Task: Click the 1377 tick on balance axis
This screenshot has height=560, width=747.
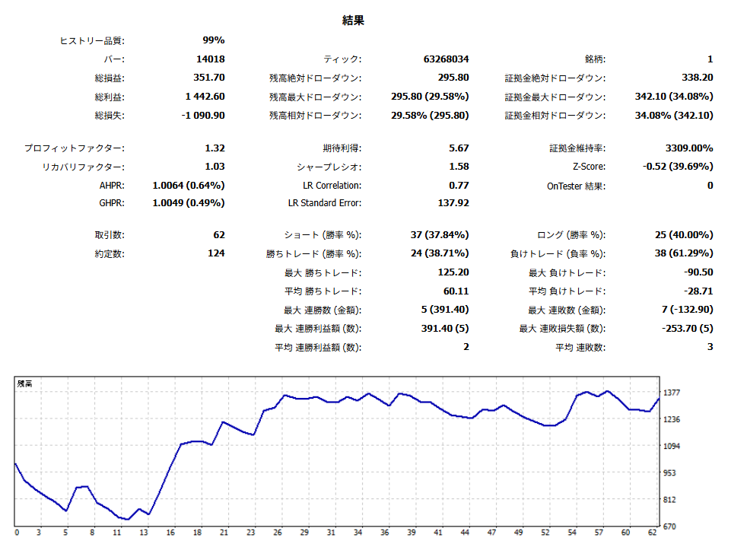Action: [672, 393]
